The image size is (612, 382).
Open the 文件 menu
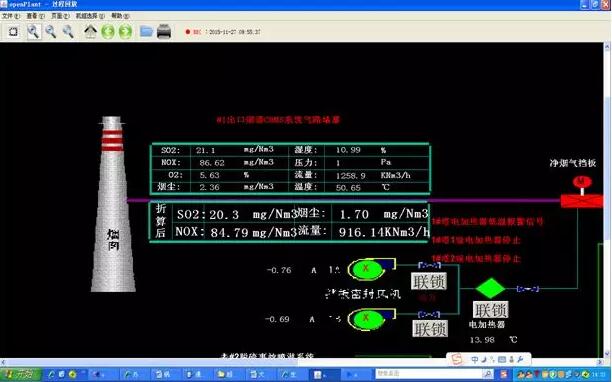(x=11, y=16)
